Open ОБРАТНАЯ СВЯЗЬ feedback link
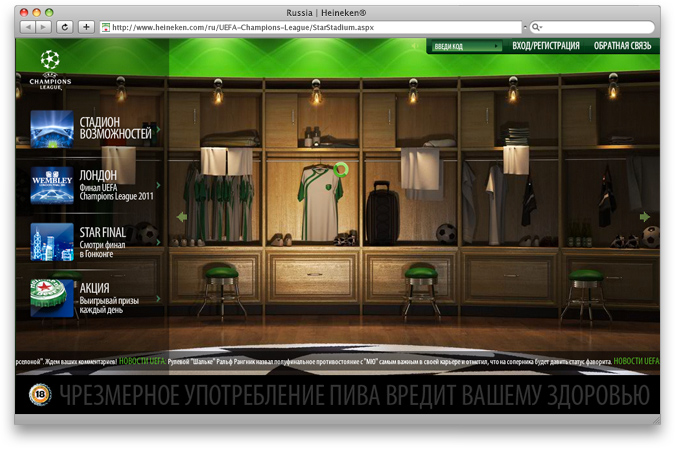The width and height of the screenshot is (675, 452). coord(622,46)
